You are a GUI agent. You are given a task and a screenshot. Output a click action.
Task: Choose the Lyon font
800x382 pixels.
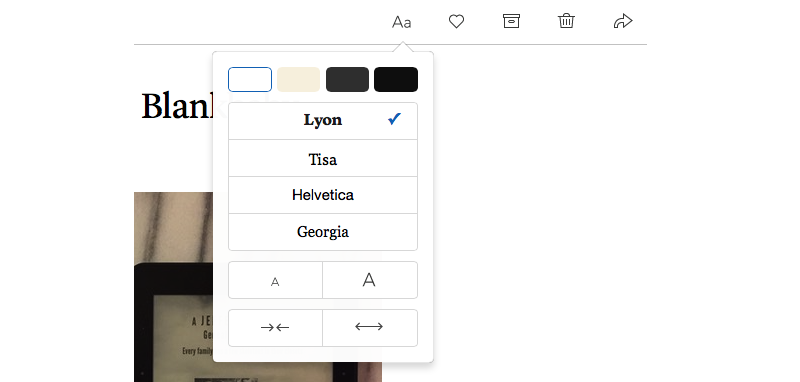[x=323, y=121]
